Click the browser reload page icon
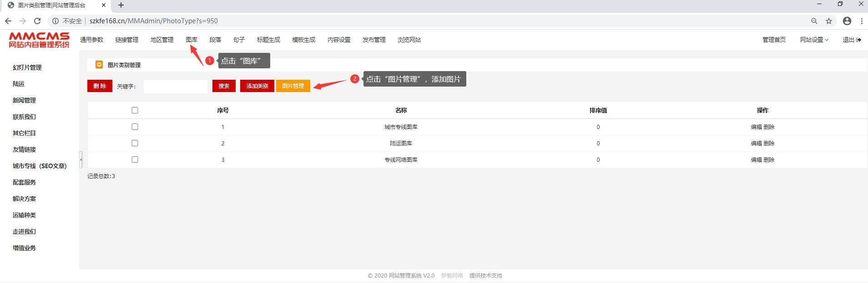 point(37,21)
